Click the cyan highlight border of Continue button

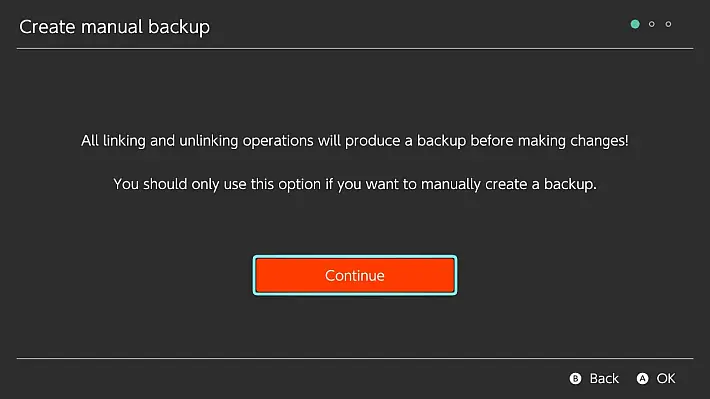click(355, 257)
